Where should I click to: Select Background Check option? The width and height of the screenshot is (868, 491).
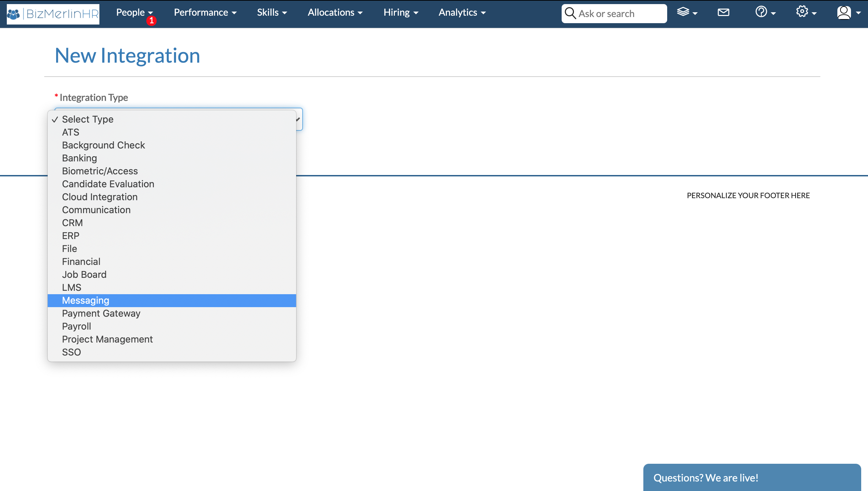172,145
